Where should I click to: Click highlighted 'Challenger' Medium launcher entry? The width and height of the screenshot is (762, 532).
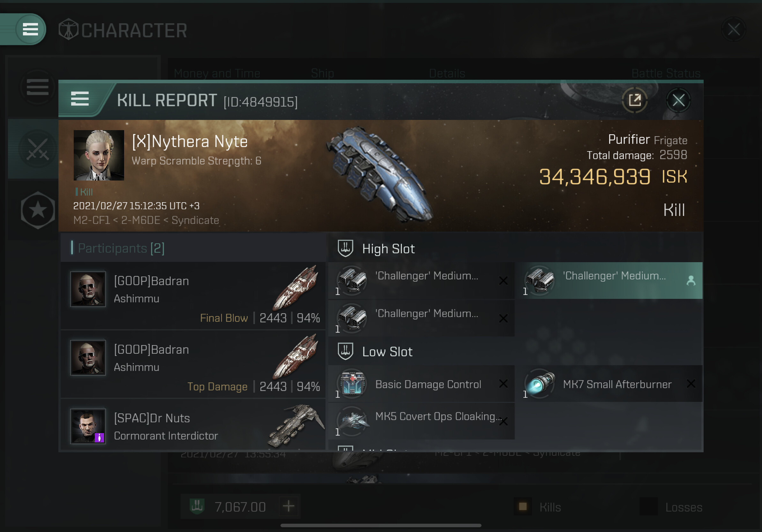point(610,281)
